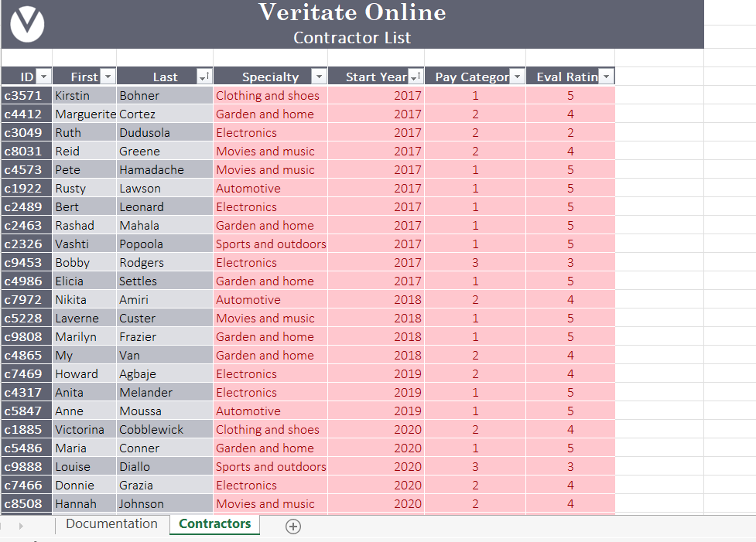Screen dimensions: 756x542
Task: Add a new worksheet using the plus icon
Action: click(x=292, y=526)
